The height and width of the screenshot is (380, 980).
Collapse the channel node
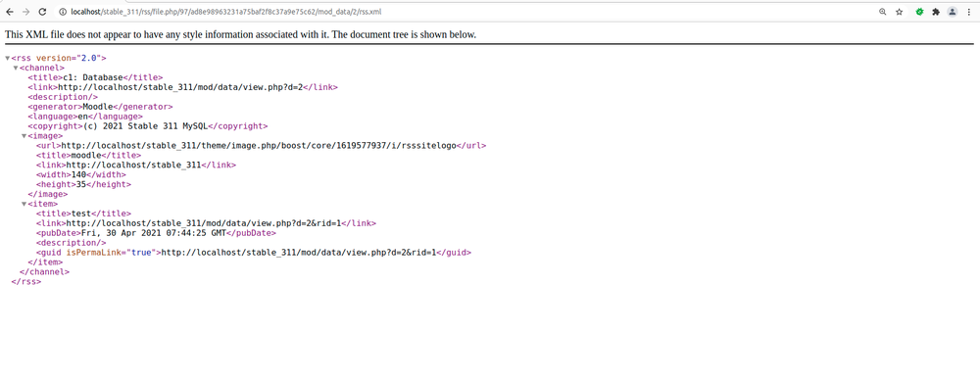coord(17,68)
